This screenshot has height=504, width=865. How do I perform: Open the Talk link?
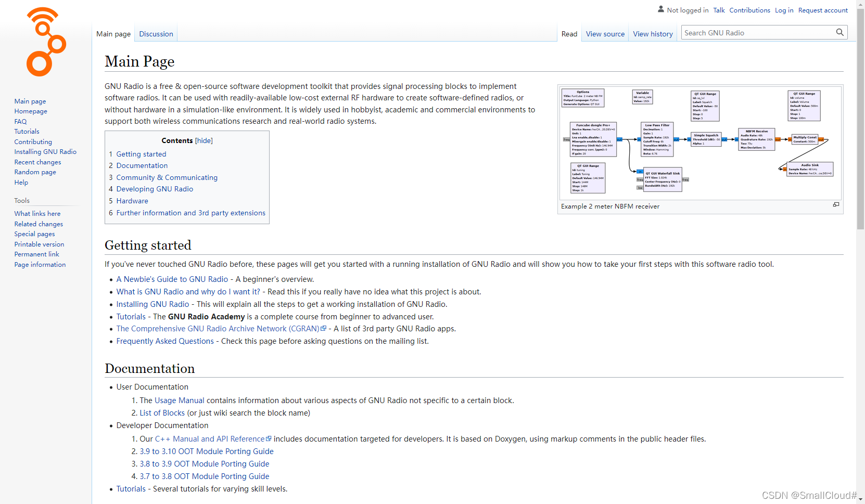click(x=719, y=10)
